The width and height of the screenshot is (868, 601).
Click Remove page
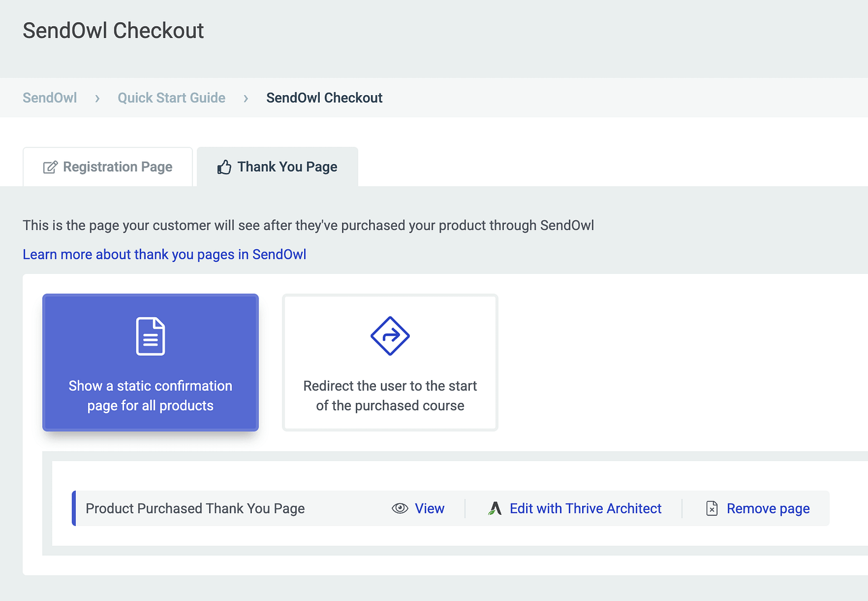[768, 508]
